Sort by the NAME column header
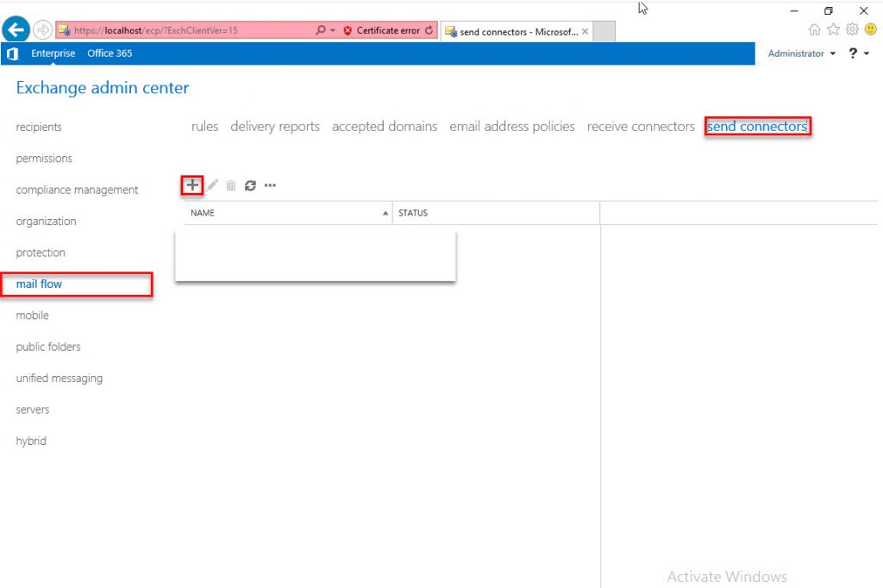Screen dimensions: 883x588 click(288, 213)
